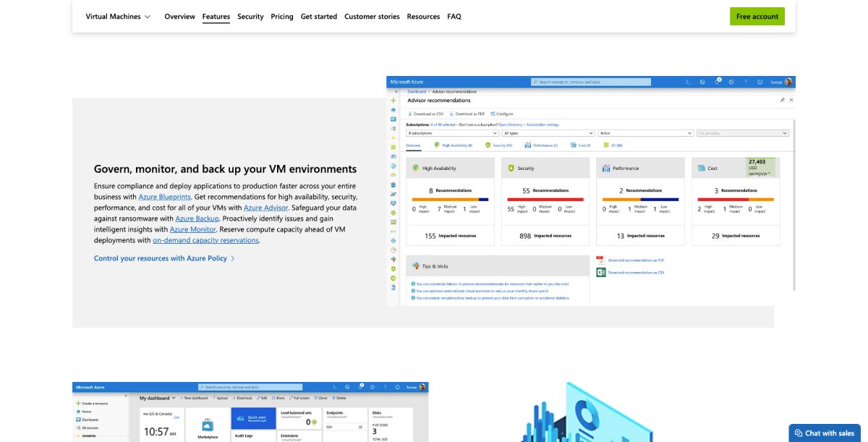The height and width of the screenshot is (442, 868).
Task: Click the Cloud Shell icon in Advisor header
Action: (688, 82)
